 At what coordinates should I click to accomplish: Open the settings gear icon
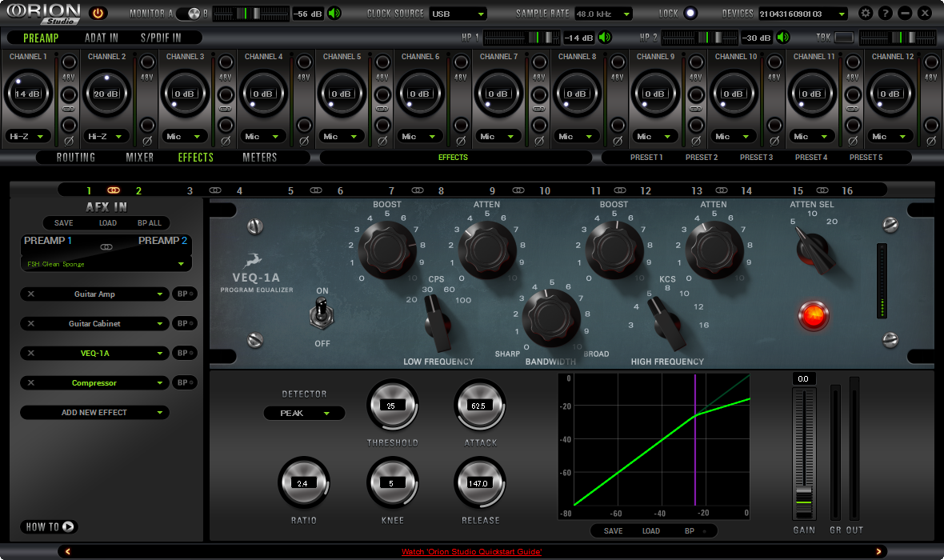pos(865,14)
